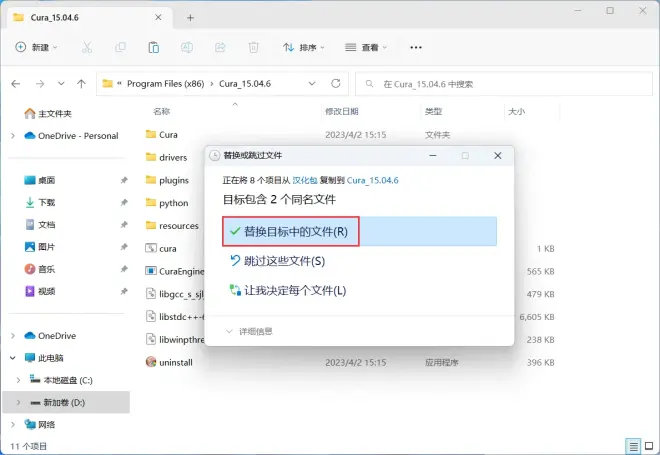Click the Copy icon in toolbar
The width and height of the screenshot is (660, 455).
click(x=120, y=47)
